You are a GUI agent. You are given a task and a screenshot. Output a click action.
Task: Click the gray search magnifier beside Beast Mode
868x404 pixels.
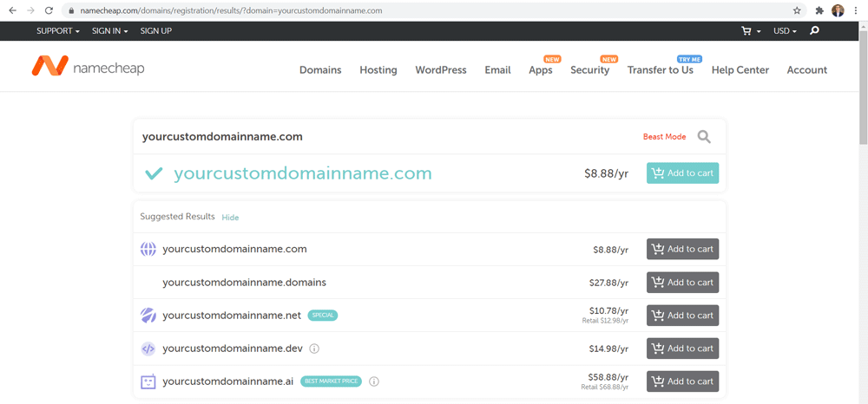click(704, 136)
